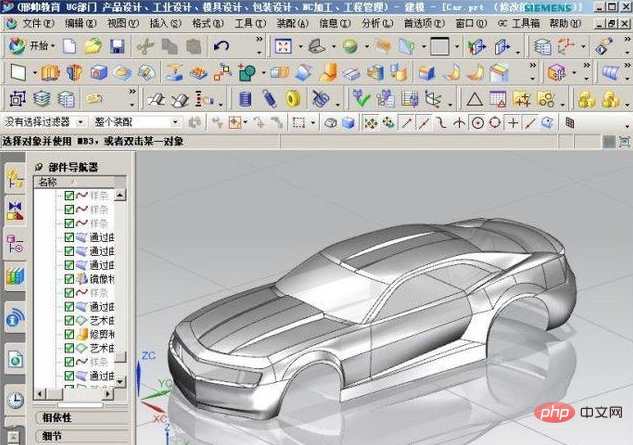The image size is (633, 445).
Task: Toggle the Quadrant Point red circle snap
Action: pyautogui.click(x=495, y=123)
